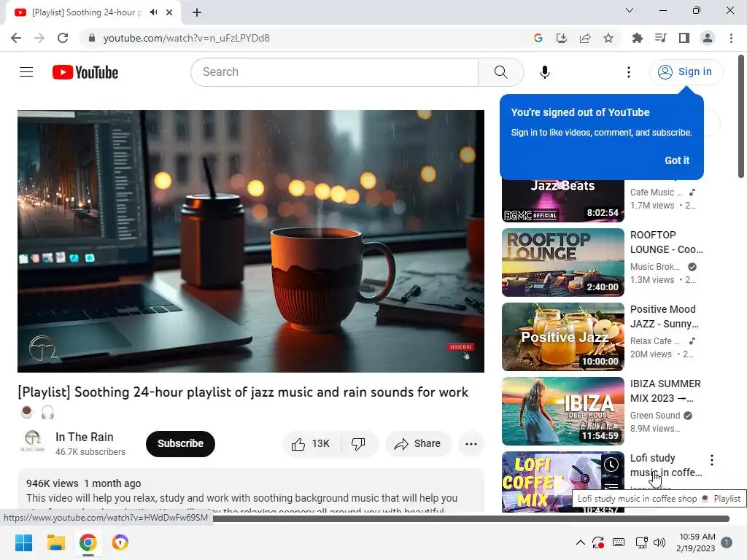
Task: Open IBIZA Deep House video thumbnail
Action: point(562,411)
